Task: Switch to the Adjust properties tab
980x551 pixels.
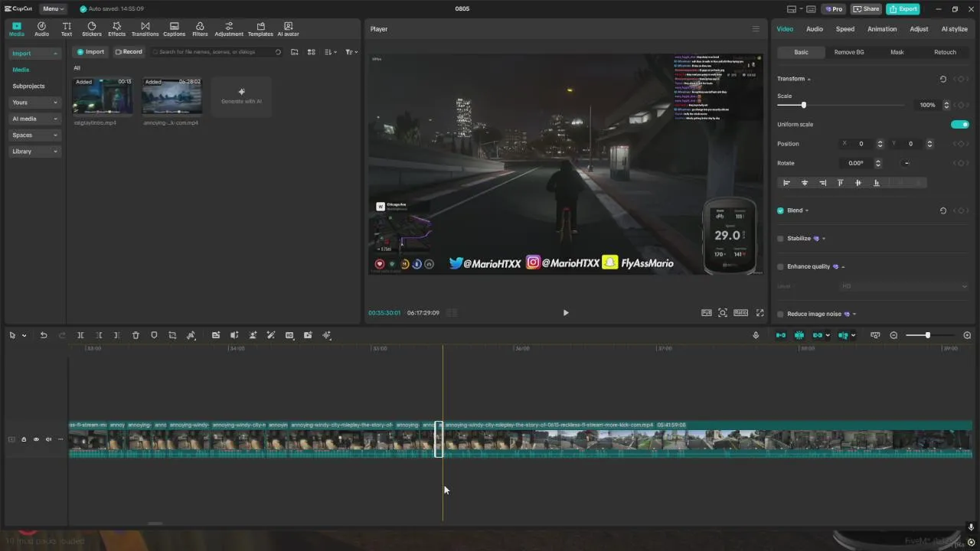Action: [x=919, y=29]
